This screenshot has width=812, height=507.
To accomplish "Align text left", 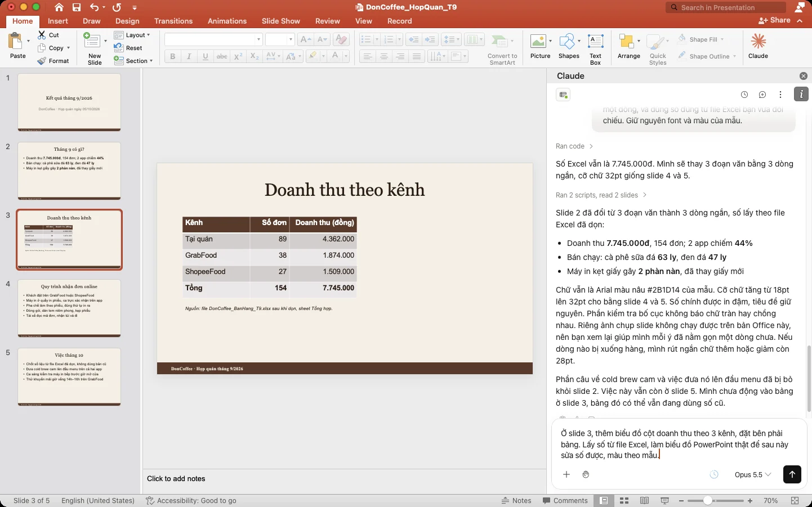I will (368, 56).
